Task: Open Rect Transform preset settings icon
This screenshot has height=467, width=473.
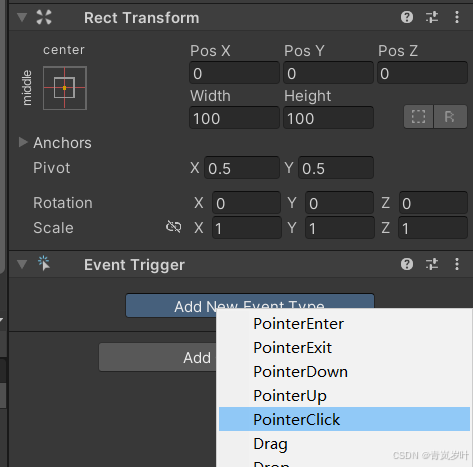Action: click(x=432, y=17)
